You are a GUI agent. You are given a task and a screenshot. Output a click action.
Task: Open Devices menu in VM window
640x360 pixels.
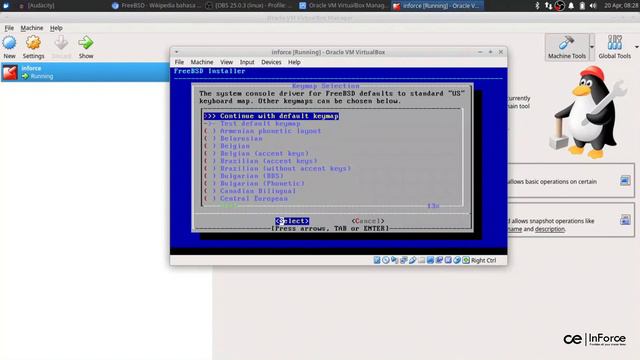tap(271, 62)
